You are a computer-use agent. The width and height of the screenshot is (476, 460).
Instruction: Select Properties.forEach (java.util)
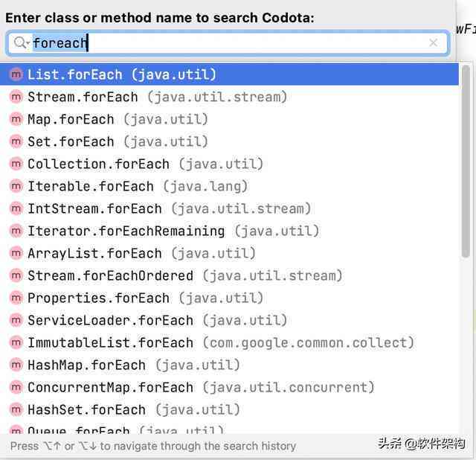[229, 298]
